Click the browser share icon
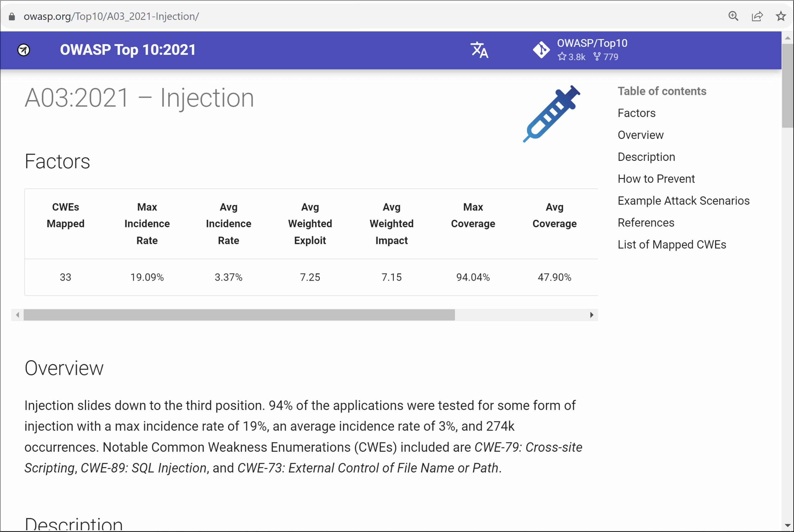Image resolution: width=794 pixels, height=532 pixels. coord(757,16)
